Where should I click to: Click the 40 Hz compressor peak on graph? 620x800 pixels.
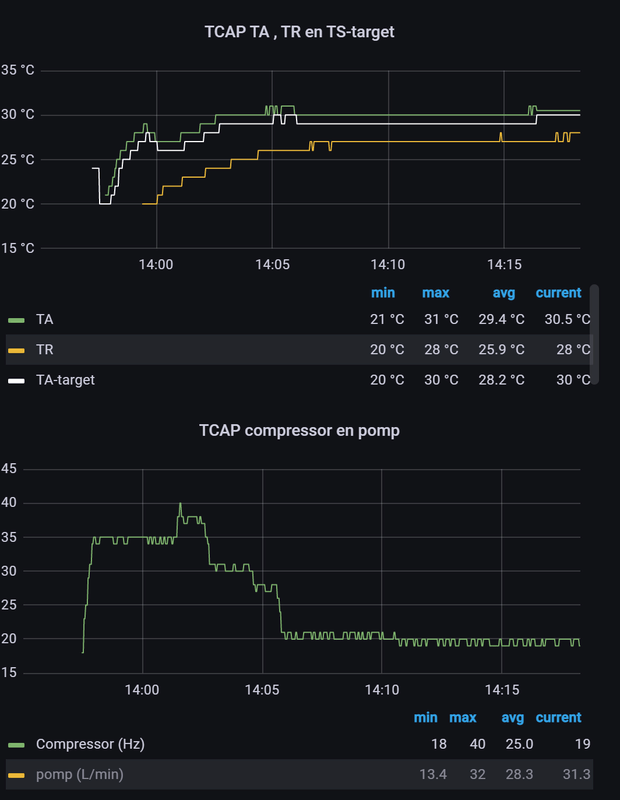tap(180, 504)
